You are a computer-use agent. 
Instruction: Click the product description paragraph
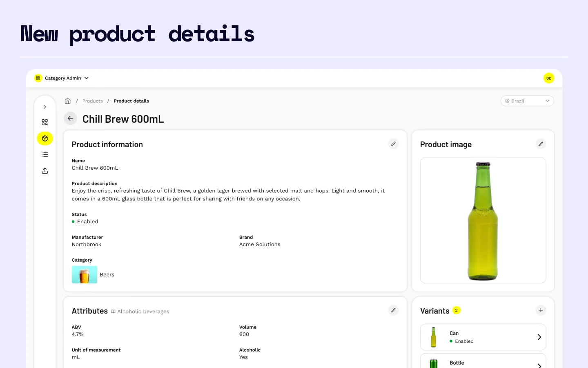coord(228,195)
